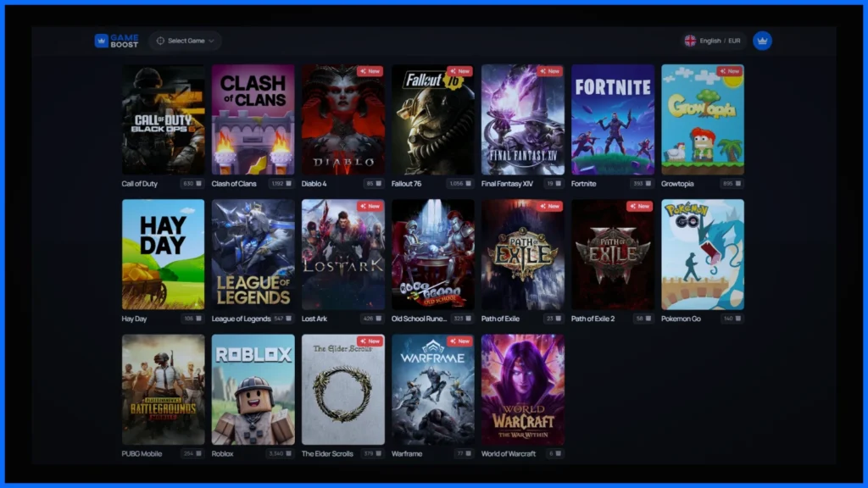868x488 pixels.
Task: Open the Final Fantasy XIV cover image
Action: point(522,119)
